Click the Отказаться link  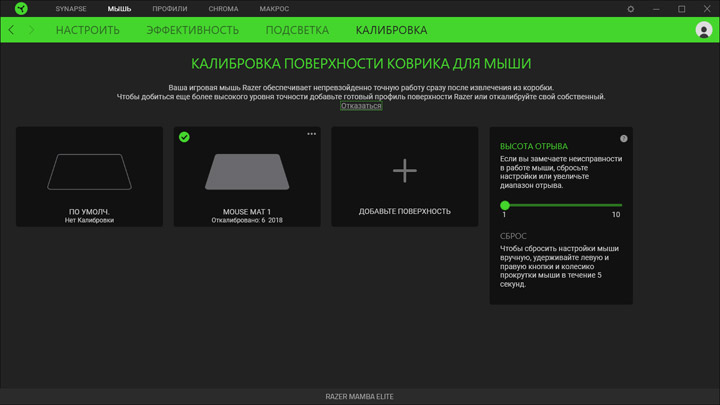(361, 106)
